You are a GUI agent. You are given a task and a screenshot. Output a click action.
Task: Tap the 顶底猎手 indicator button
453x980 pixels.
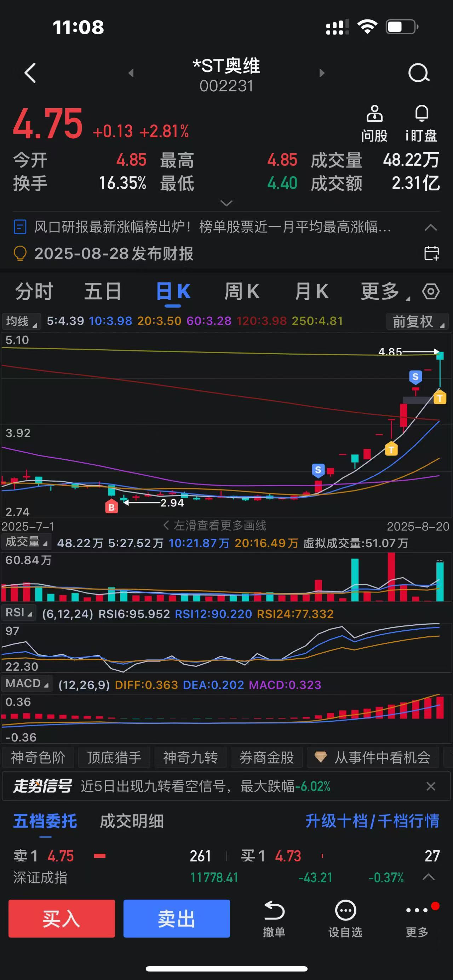(x=114, y=757)
